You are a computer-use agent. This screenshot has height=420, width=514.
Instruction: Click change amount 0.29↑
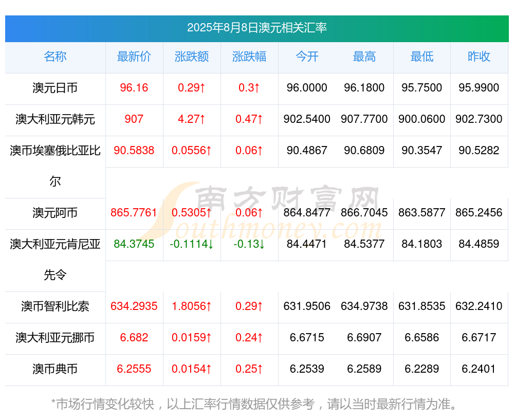(191, 87)
